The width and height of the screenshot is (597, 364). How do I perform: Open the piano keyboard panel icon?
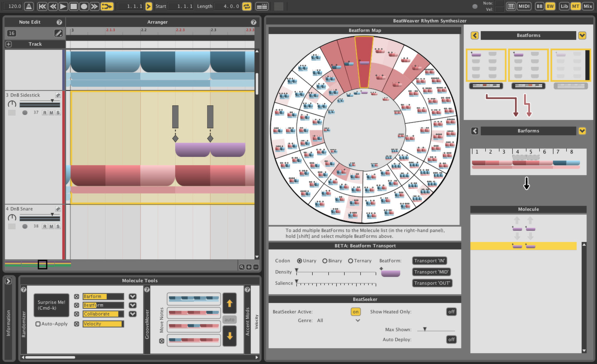click(511, 6)
